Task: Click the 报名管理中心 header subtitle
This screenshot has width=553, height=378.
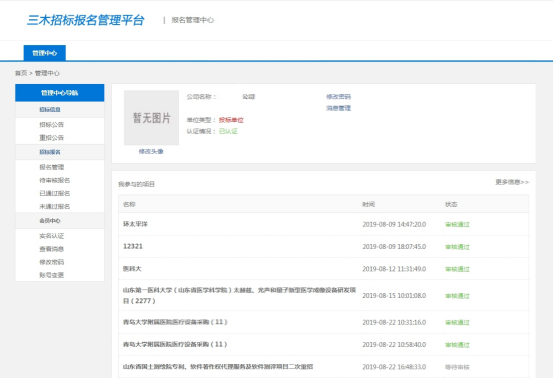Action: click(x=193, y=20)
